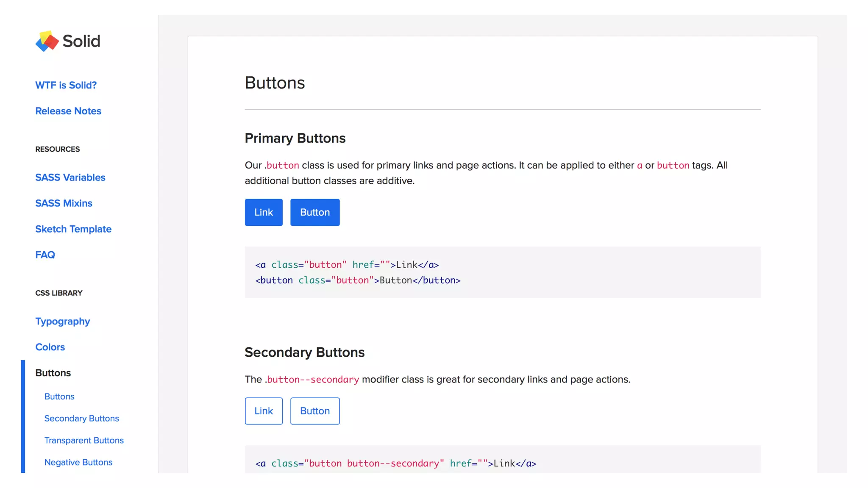Select active Buttons sidebar heading
Viewport: 868px width, 488px height.
tap(53, 373)
